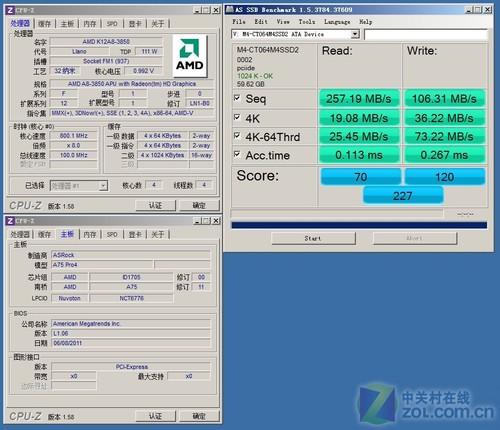This screenshot has width=500, height=430.
Task: Click the read access time 0.113 ms
Action: click(359, 155)
